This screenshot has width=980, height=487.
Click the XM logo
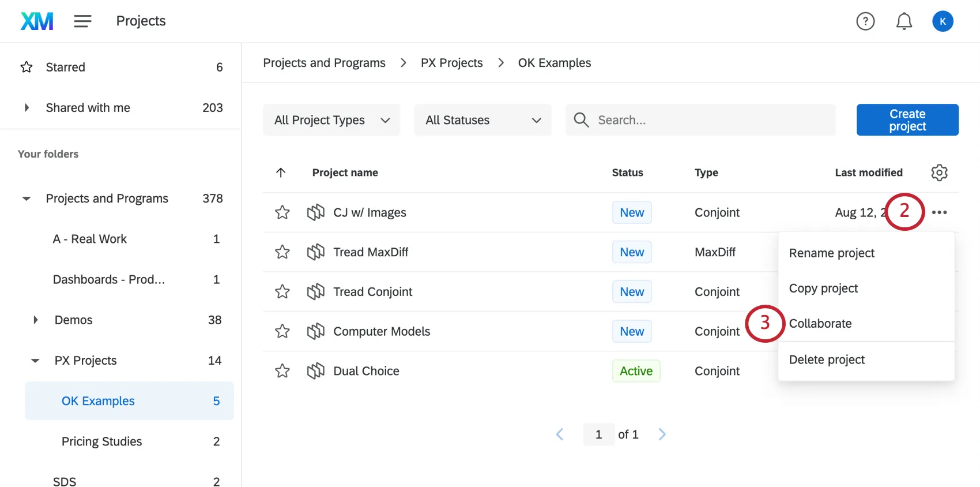(37, 21)
